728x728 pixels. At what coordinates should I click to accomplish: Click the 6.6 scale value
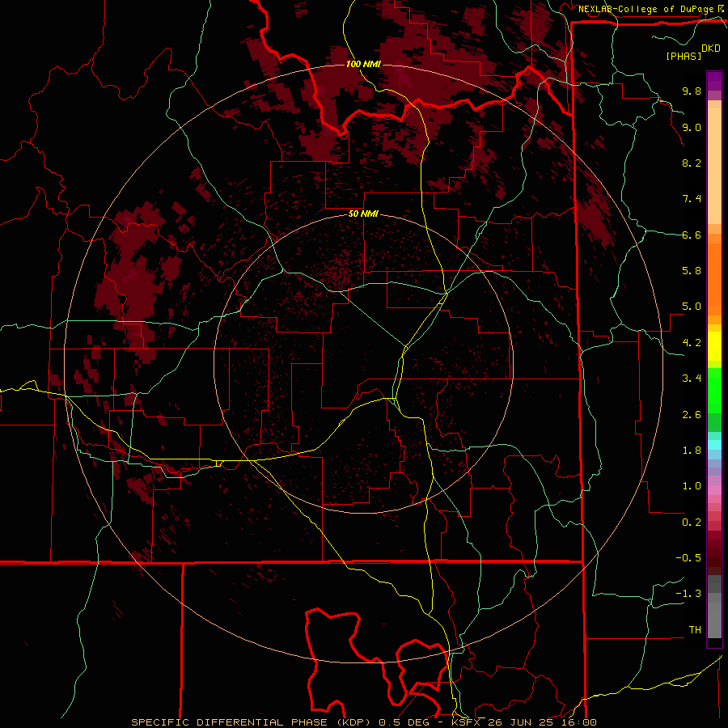pos(692,235)
